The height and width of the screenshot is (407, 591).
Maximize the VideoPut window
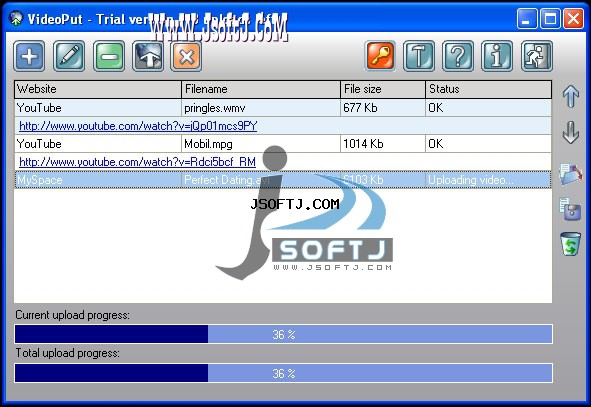(x=550, y=18)
